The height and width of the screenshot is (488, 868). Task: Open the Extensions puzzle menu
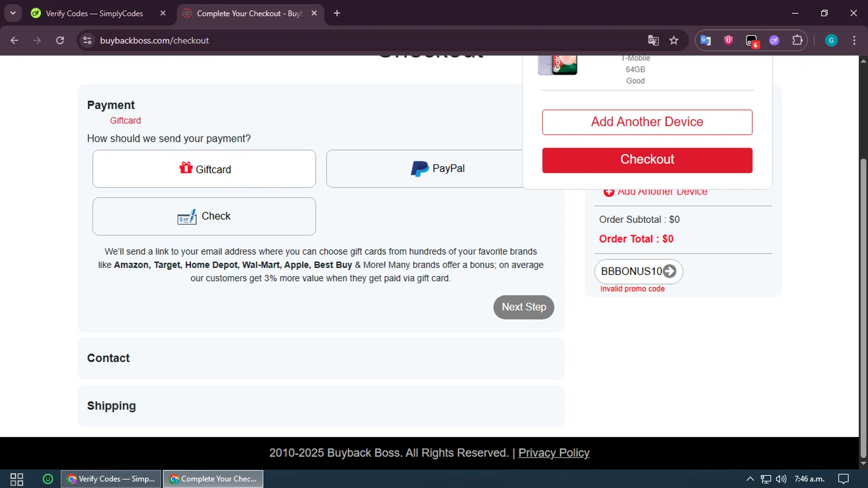tap(797, 41)
